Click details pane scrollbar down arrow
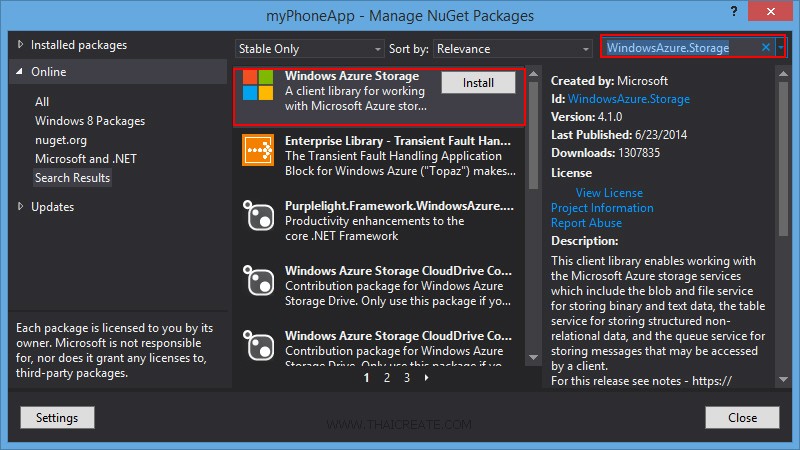 point(784,379)
